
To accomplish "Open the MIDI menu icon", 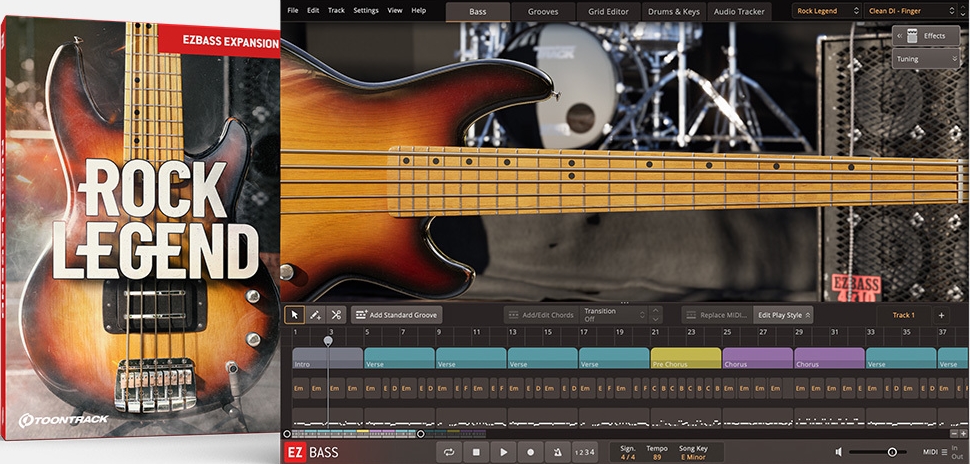I will click(x=944, y=452).
